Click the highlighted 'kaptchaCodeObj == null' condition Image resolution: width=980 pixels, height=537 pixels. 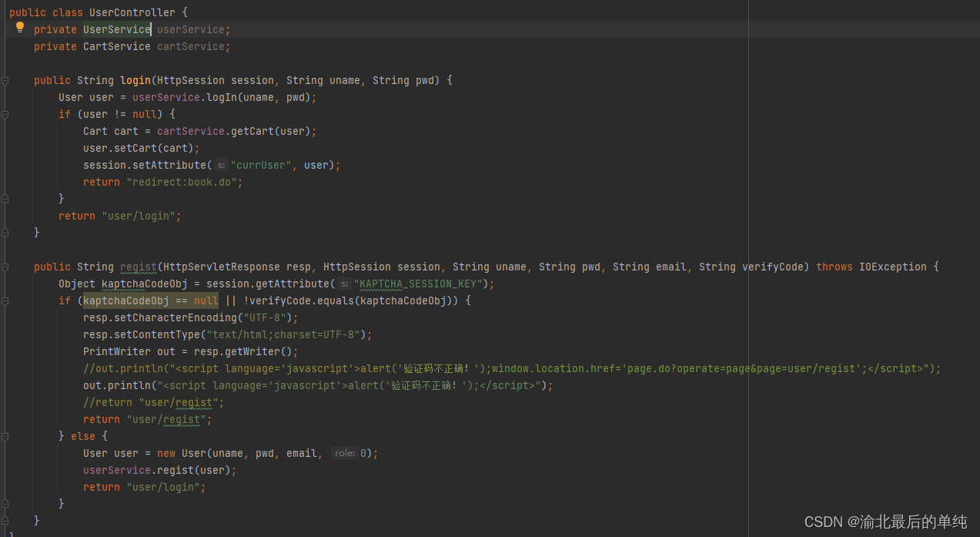click(151, 300)
